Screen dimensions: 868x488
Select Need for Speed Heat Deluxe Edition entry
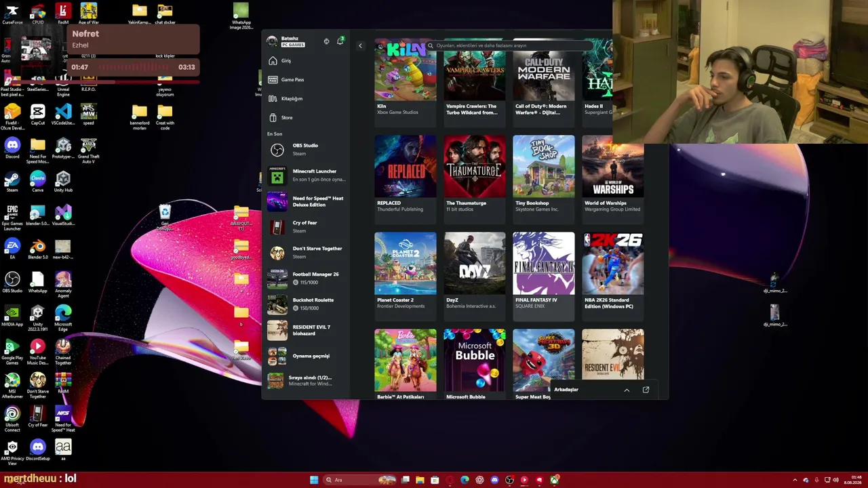pos(307,201)
